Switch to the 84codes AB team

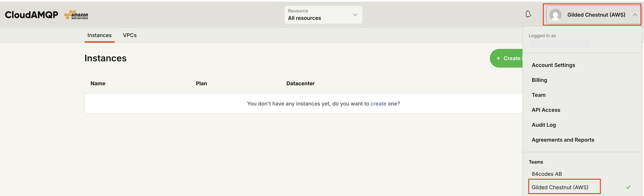547,174
